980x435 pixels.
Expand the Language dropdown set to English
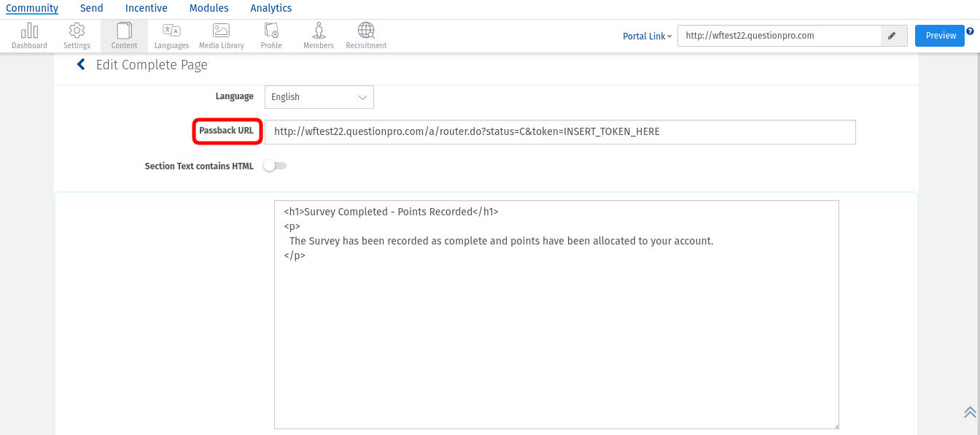[319, 97]
